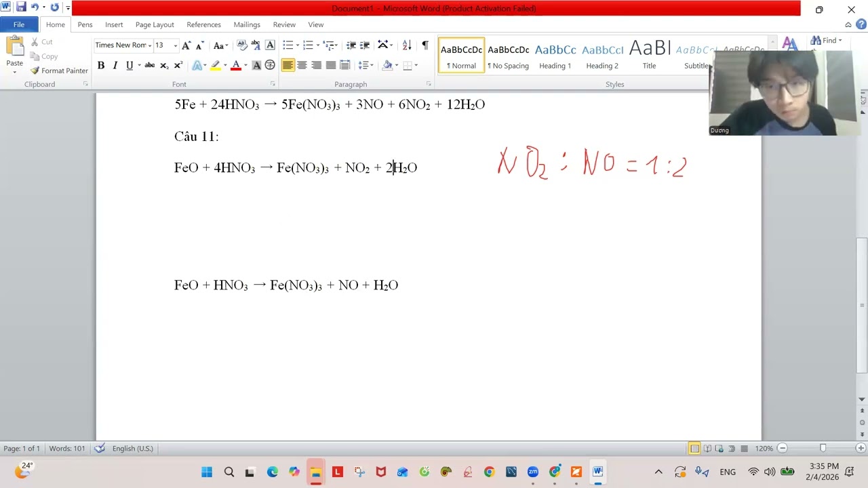Toggle Bold formatting
868x488 pixels.
pyautogui.click(x=100, y=65)
